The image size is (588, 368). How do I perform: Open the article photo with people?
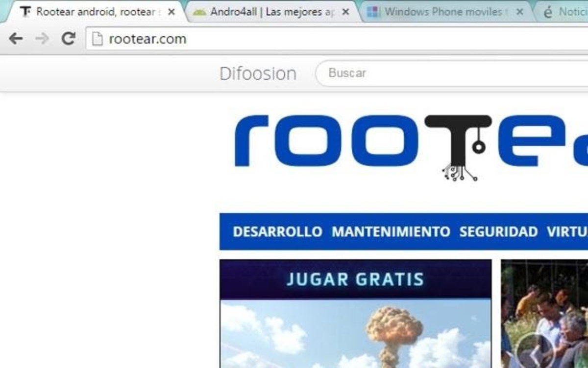click(x=544, y=314)
